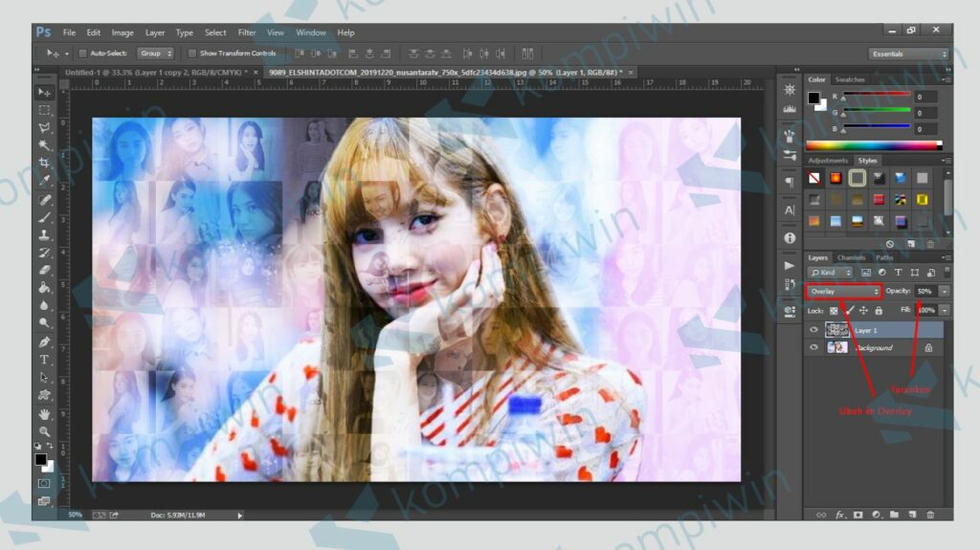980x550 pixels.
Task: Switch to the Channels tab
Action: pos(851,257)
